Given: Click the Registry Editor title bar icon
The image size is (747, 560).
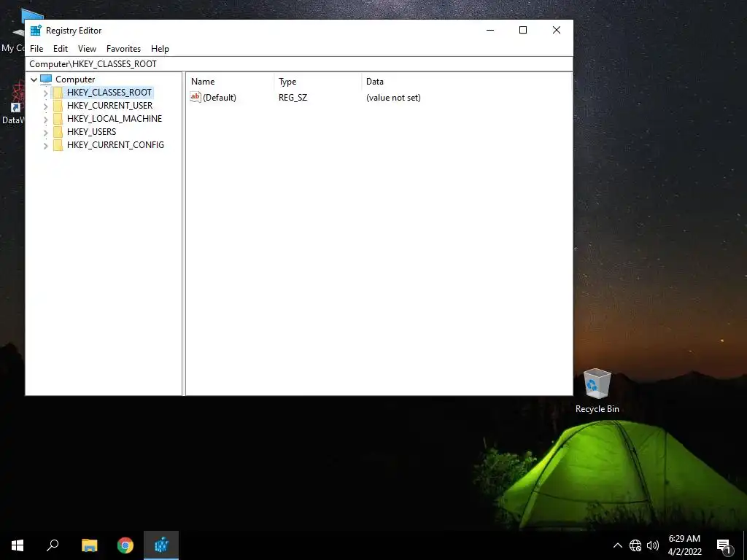Looking at the screenshot, I should pos(36,31).
